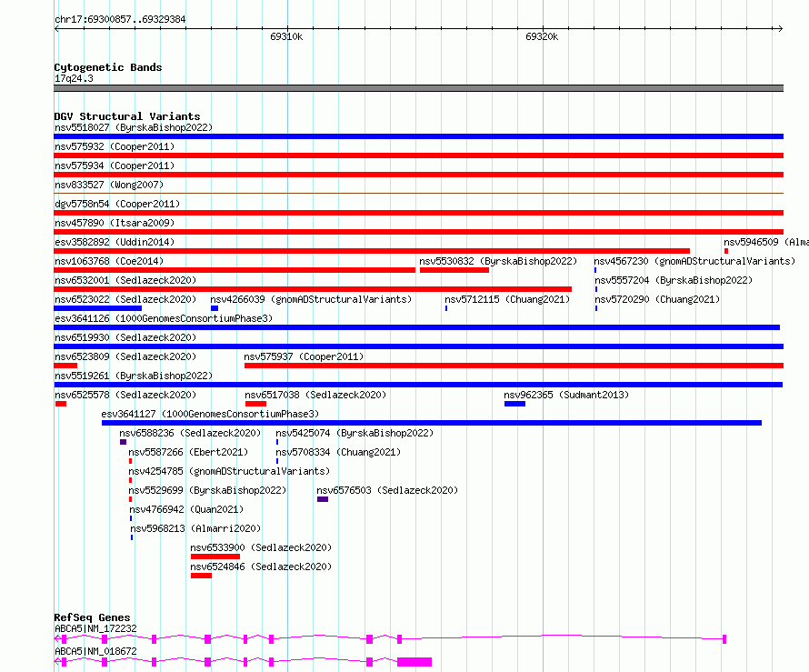809x672 pixels.
Task: Click the Cytogenetic Bands track title
Action: (108, 67)
